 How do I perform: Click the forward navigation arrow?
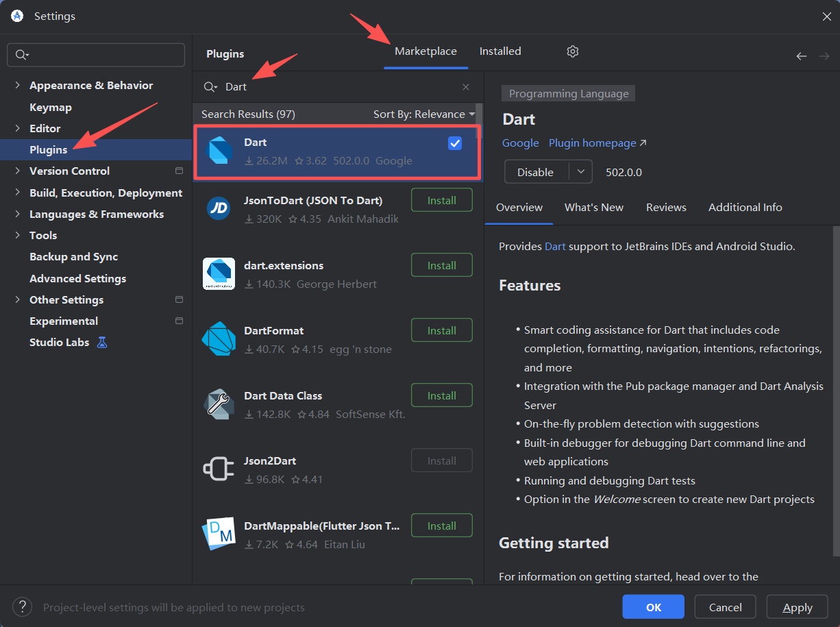[x=824, y=56]
